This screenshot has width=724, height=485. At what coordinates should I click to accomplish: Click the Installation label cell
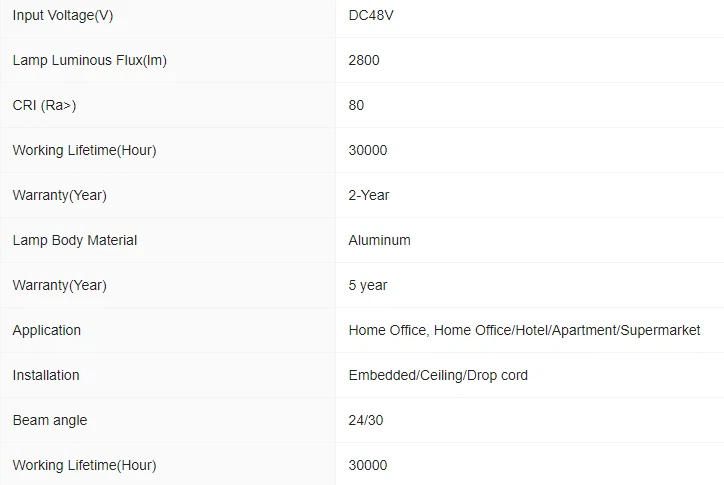[x=46, y=375]
